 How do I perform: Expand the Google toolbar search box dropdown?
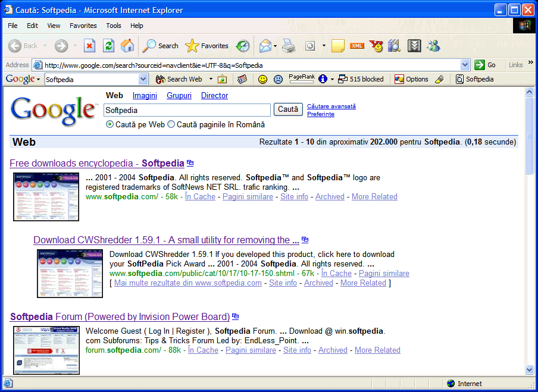tap(143, 80)
